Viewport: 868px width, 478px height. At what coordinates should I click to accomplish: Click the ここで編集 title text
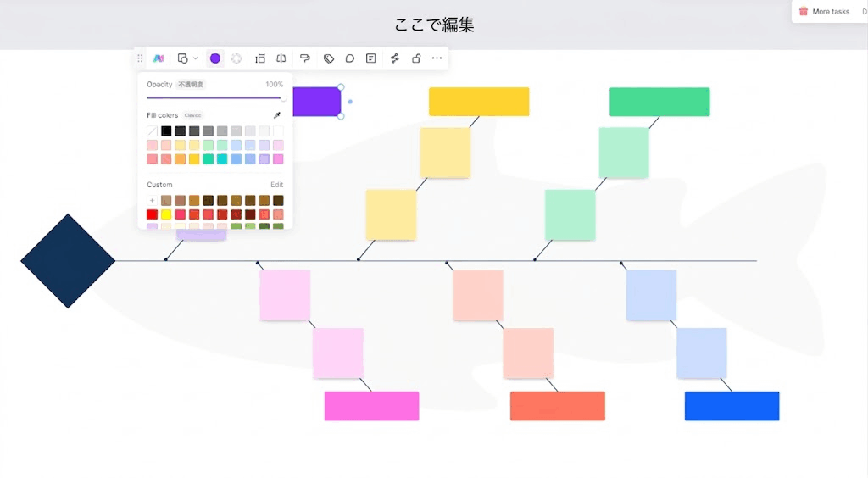coord(434,25)
